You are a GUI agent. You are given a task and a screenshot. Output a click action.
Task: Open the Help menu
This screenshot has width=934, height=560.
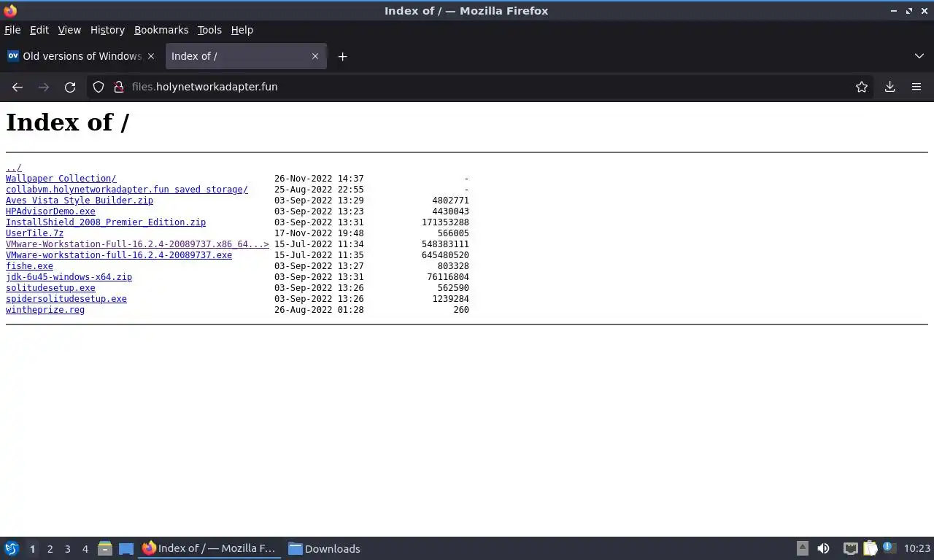click(x=242, y=30)
